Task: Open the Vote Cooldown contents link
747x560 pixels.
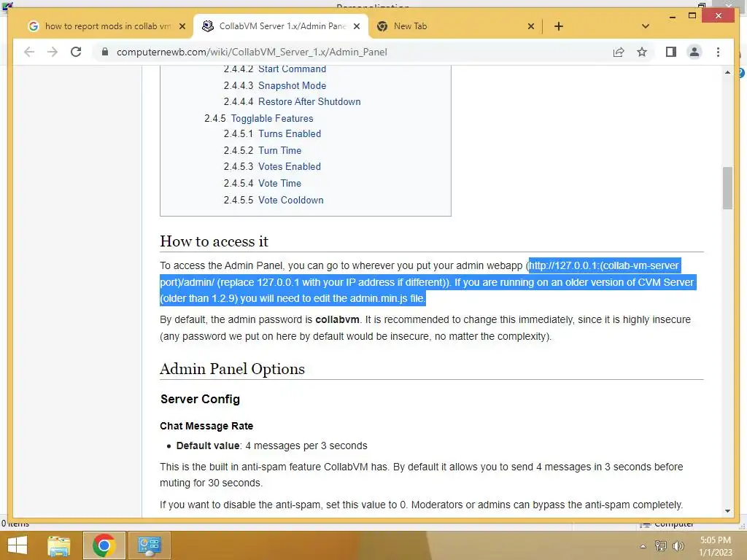Action: 290,200
